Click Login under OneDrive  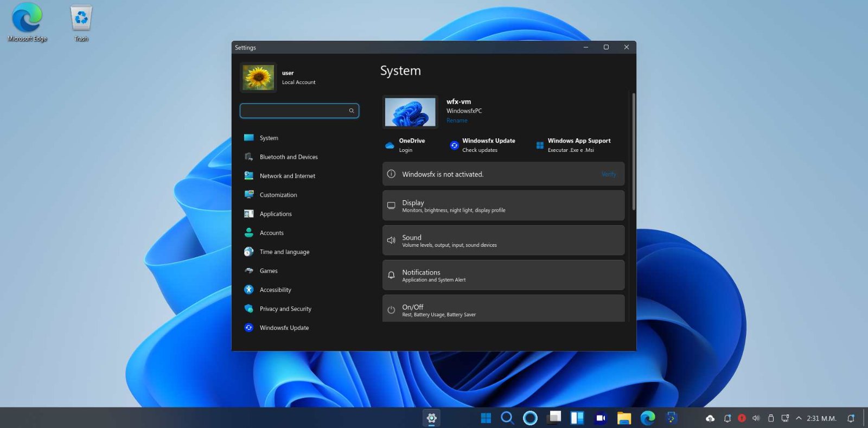[x=406, y=150]
